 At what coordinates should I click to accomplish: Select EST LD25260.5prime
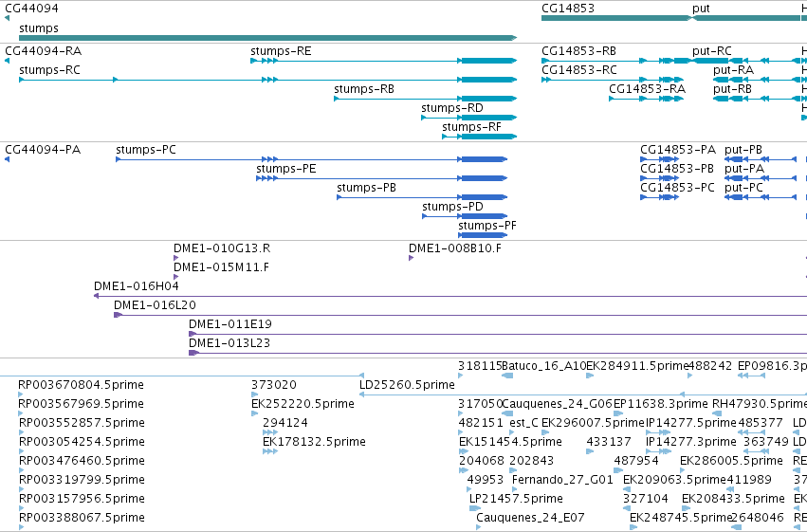(x=407, y=385)
